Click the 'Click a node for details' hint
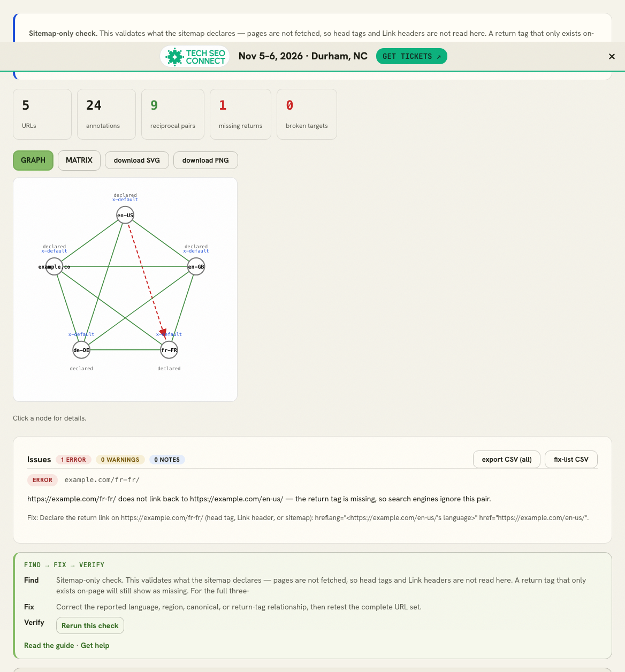This screenshot has width=625, height=672. point(50,418)
